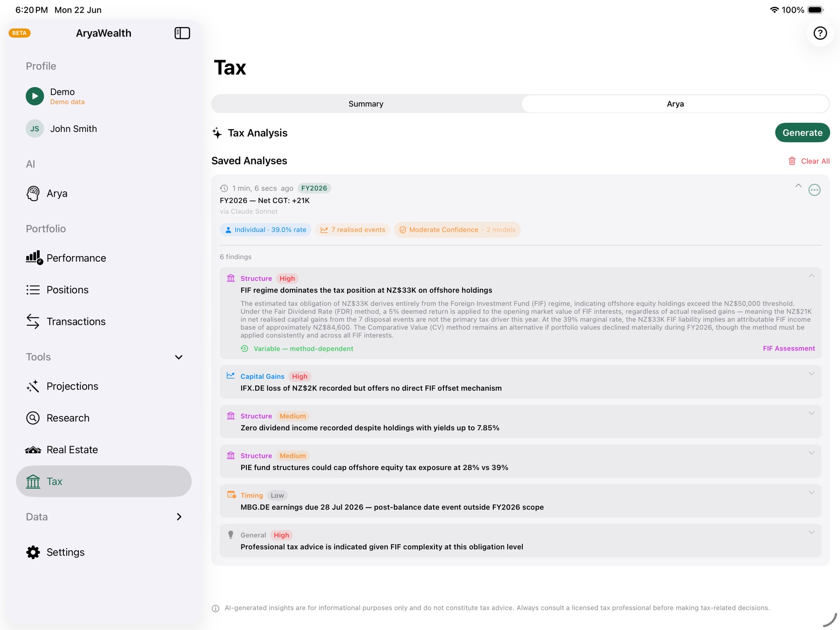The height and width of the screenshot is (630, 840).
Task: Click the clock icon next to timestamp
Action: (224, 189)
